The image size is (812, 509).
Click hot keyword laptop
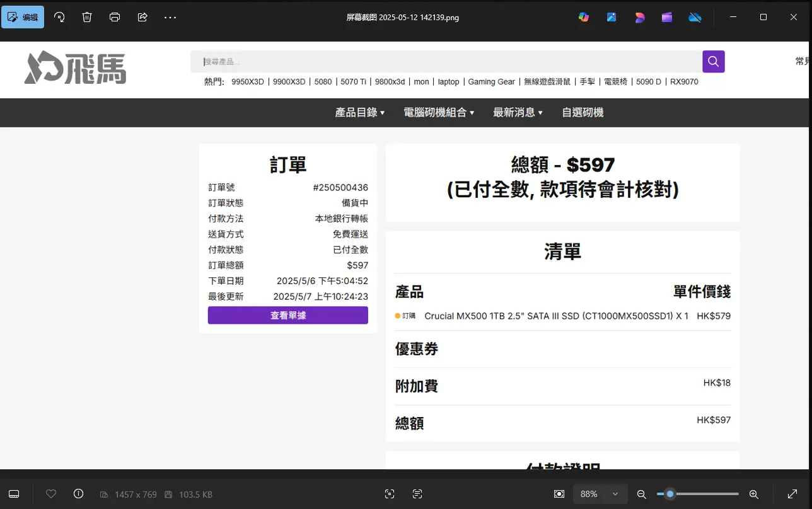(449, 82)
